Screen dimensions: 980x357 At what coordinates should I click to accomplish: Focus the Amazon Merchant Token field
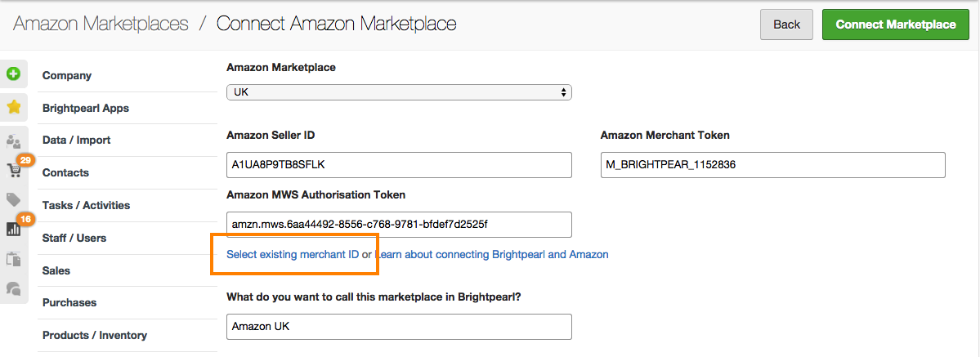773,165
